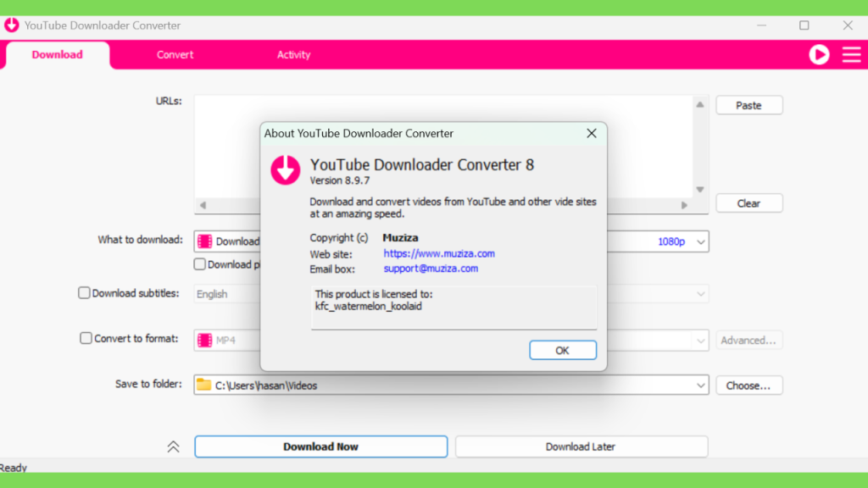Click the support@muziza.com email link
Screen dimensions: 868x488
[x=431, y=269]
